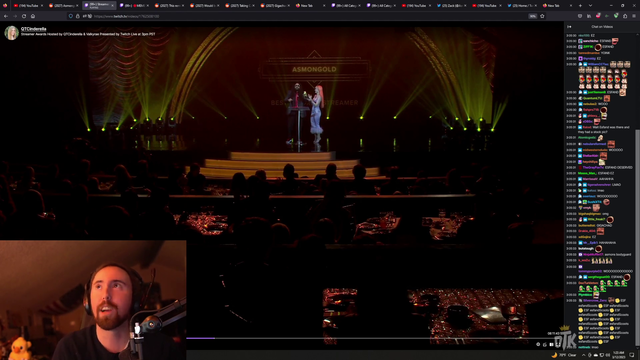Expand hidden system tray icons chevron

coord(583,355)
